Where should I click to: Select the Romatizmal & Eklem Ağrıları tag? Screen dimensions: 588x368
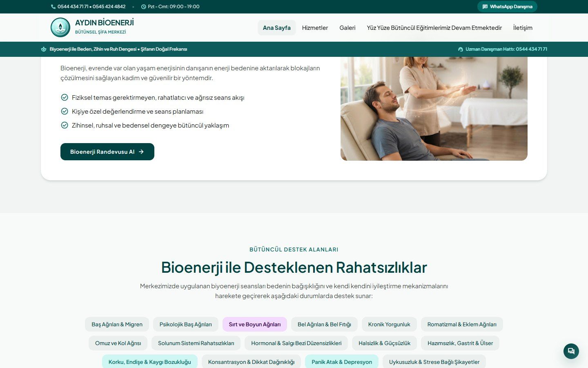click(462, 324)
